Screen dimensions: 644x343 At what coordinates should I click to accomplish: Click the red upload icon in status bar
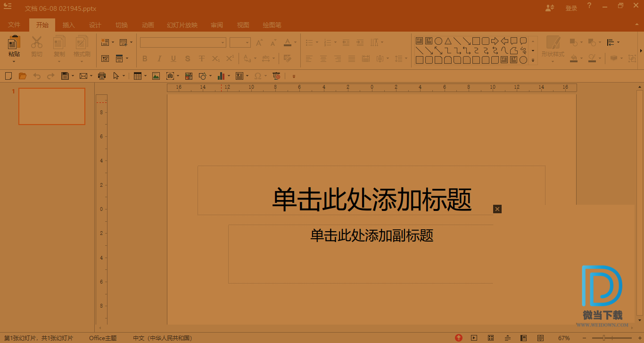coord(459,338)
